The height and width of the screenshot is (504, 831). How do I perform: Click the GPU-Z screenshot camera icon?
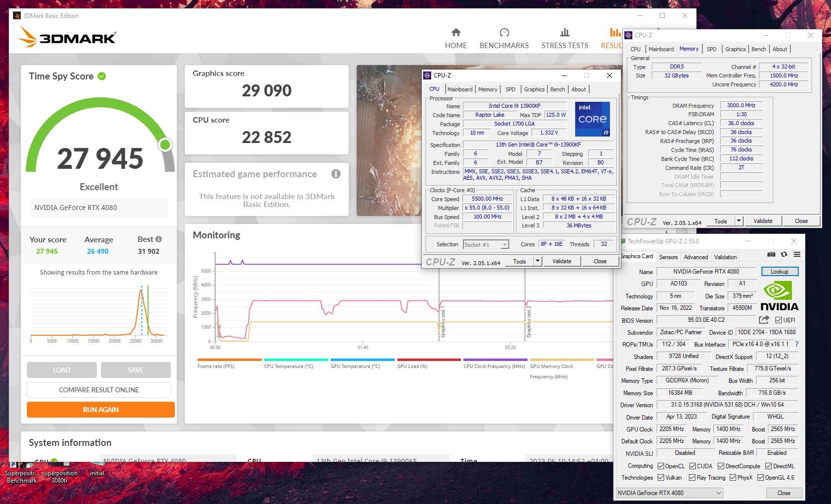point(771,254)
